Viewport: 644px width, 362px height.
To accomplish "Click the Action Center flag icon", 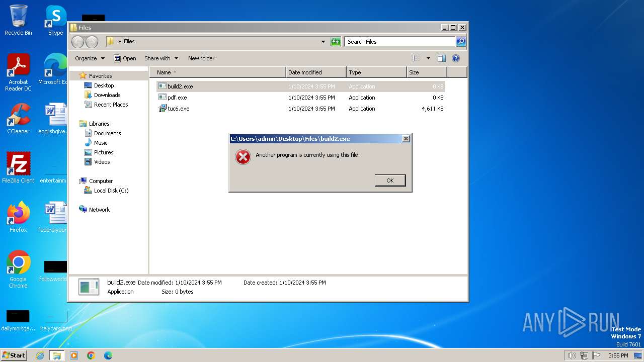I will click(x=596, y=355).
